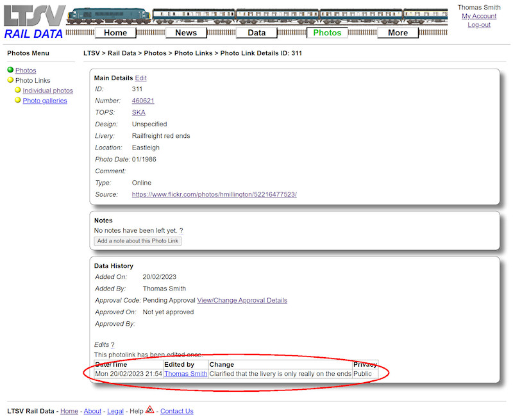Open View/Change Approval Details

point(242,299)
